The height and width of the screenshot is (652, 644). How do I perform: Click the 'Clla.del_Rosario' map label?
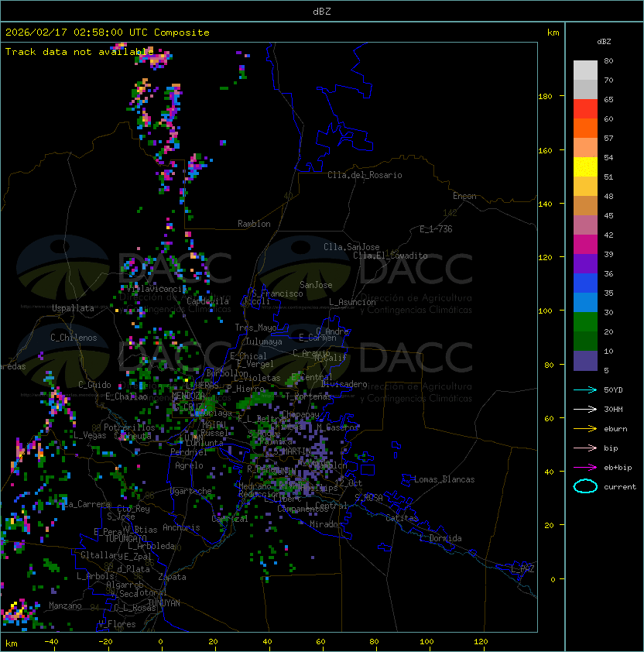pyautogui.click(x=365, y=175)
